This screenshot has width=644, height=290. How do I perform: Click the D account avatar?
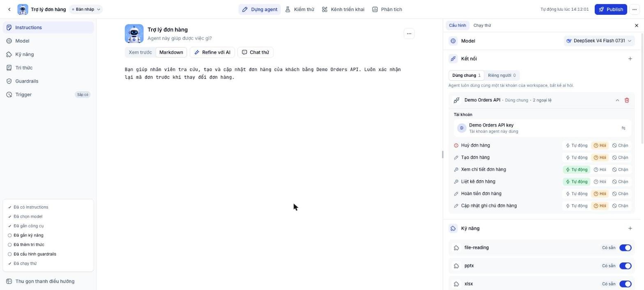(462, 128)
